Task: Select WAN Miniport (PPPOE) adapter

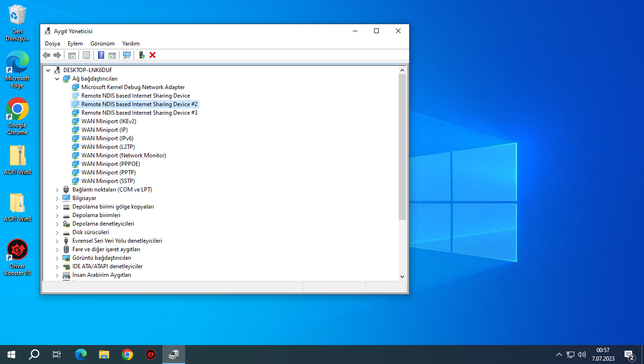Action: pos(110,164)
